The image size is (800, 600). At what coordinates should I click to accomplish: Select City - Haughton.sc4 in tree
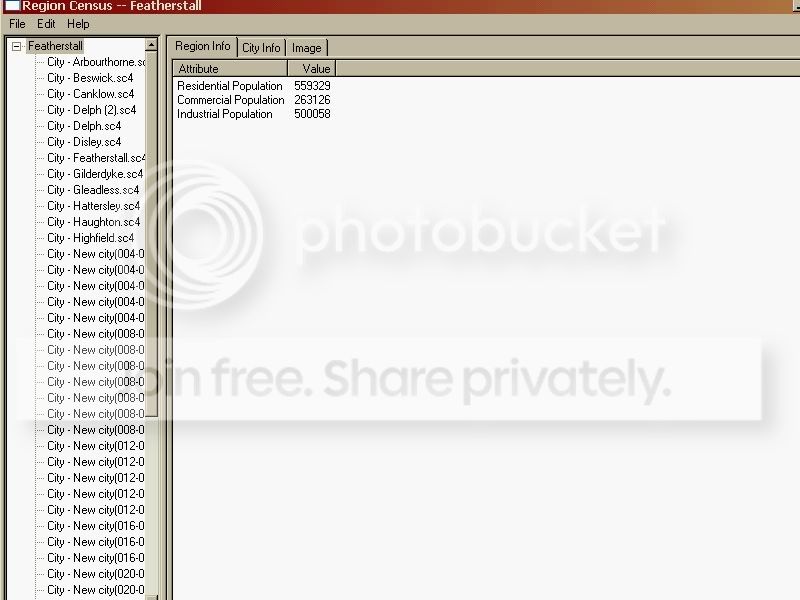(93, 222)
